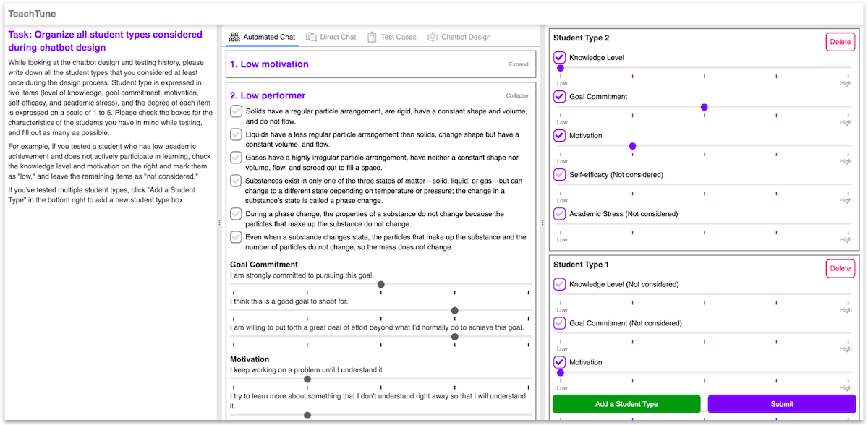868x425 pixels.
Task: Click the TeachTune app title
Action: click(x=32, y=14)
